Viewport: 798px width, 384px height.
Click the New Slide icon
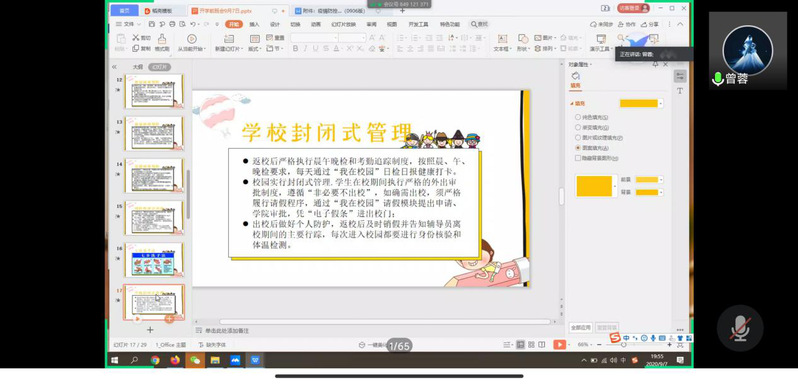coord(229,39)
